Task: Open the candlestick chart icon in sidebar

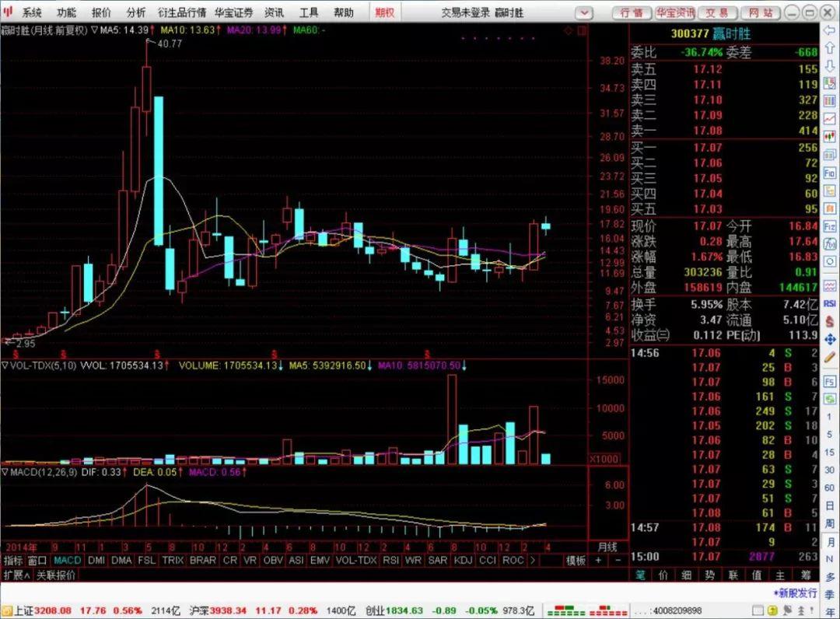Action: [829, 136]
